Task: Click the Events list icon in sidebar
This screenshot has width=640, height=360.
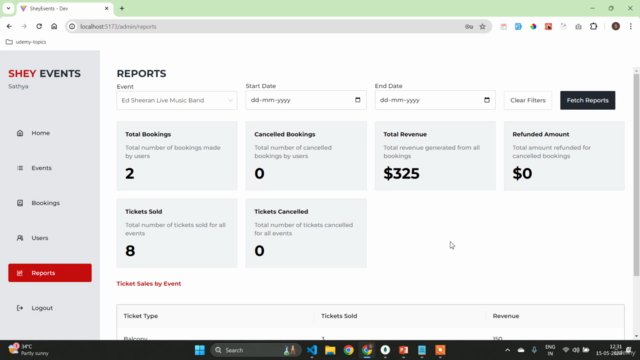Action: pos(20,168)
